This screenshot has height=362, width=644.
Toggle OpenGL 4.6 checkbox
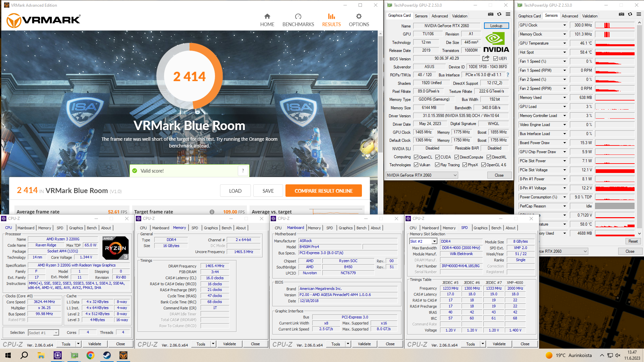tap(483, 165)
